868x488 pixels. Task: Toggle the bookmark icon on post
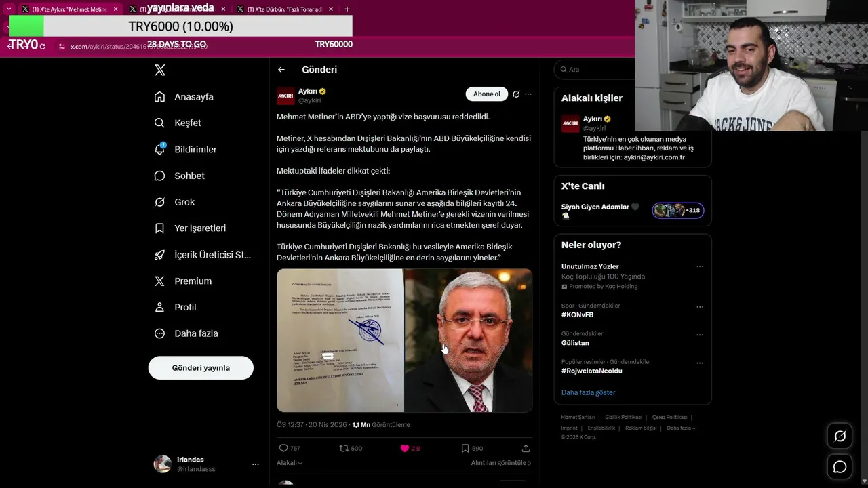point(465,448)
